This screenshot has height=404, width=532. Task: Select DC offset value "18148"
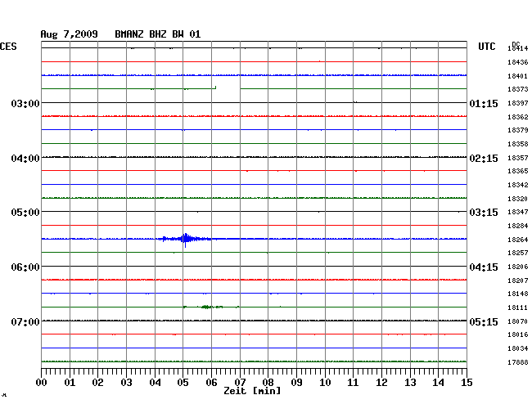point(518,294)
